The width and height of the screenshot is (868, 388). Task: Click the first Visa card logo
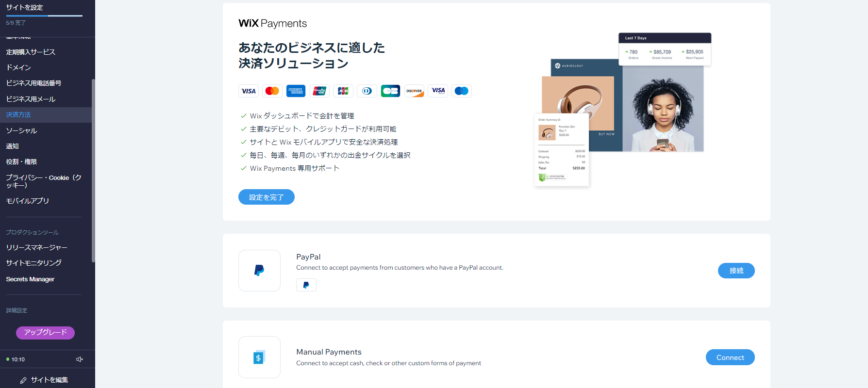click(249, 91)
